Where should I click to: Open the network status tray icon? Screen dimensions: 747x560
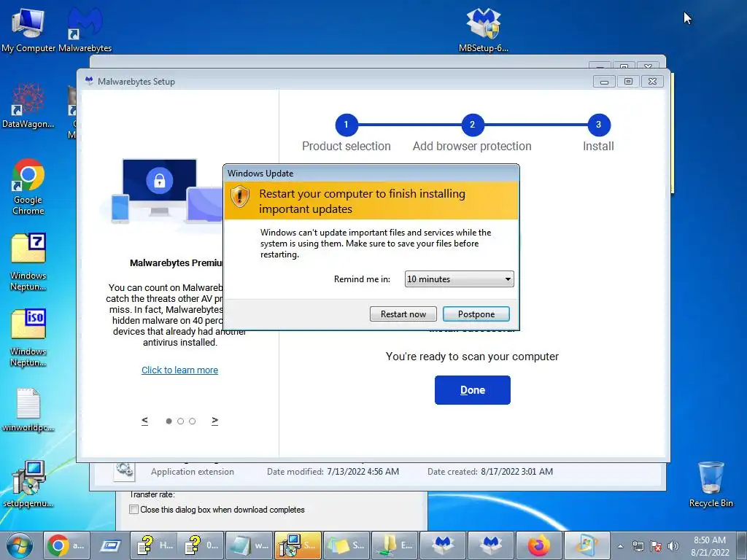(638, 546)
